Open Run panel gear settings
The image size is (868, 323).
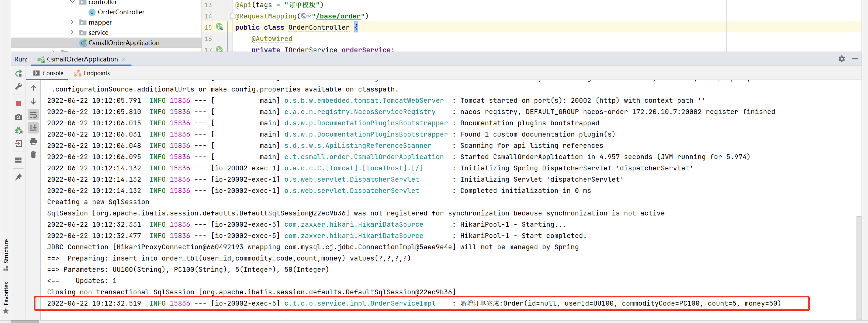[x=842, y=59]
